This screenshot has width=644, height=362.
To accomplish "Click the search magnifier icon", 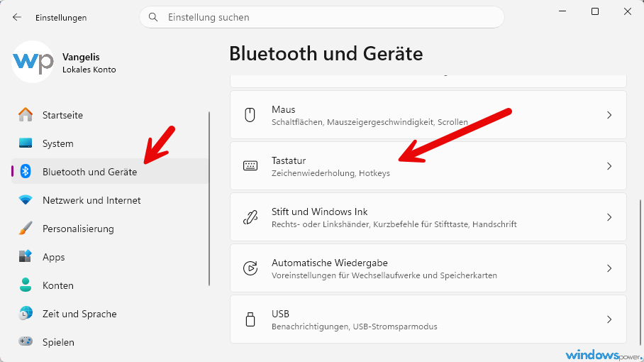I will coord(153,17).
